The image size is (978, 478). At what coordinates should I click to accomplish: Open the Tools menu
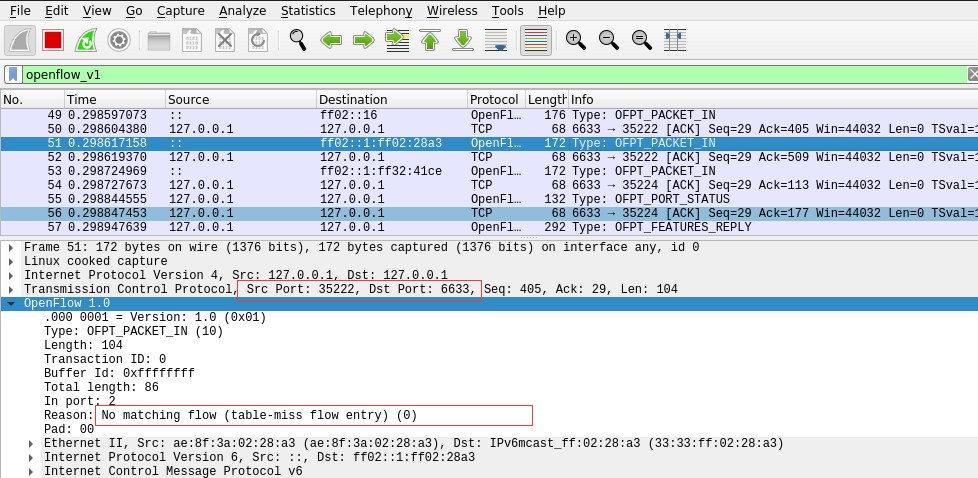point(508,11)
